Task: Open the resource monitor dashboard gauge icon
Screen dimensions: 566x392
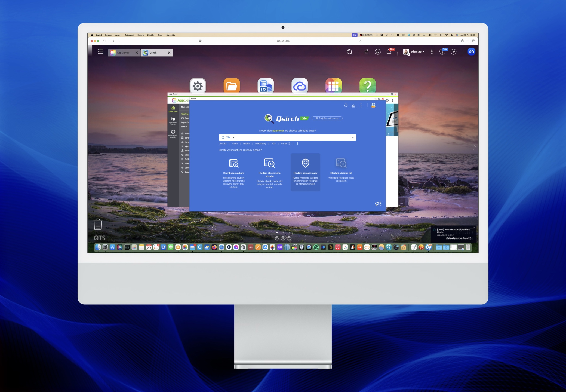Action: tap(453, 52)
